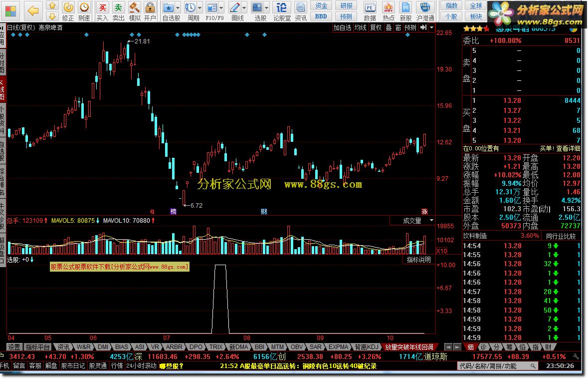Toggle the 叠 overlay option
Screen dimensions: 588x379
click(x=389, y=27)
